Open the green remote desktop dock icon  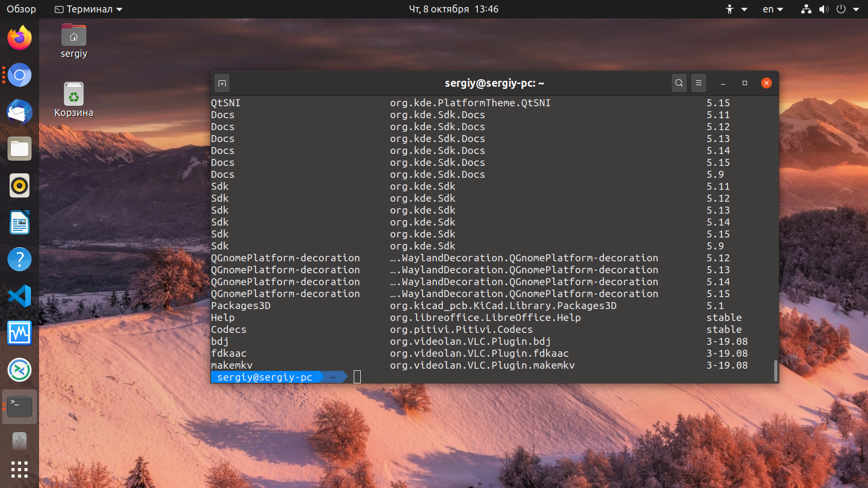click(20, 370)
